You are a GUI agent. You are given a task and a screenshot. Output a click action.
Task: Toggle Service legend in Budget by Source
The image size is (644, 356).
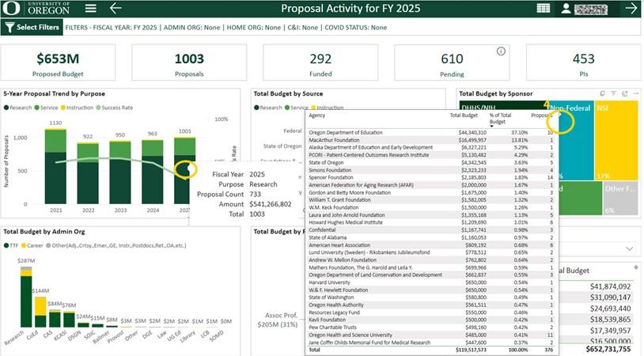pyautogui.click(x=296, y=108)
